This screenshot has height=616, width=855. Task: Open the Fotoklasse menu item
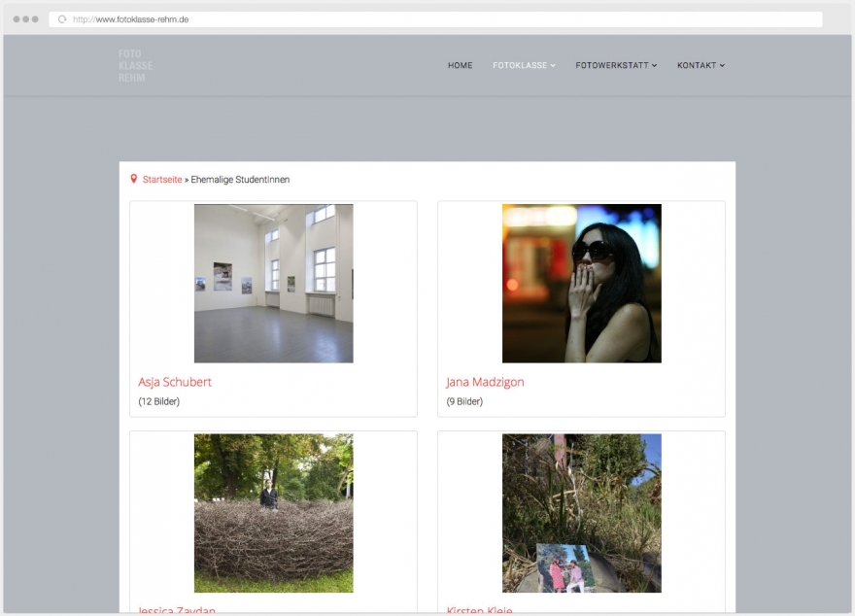coord(520,65)
